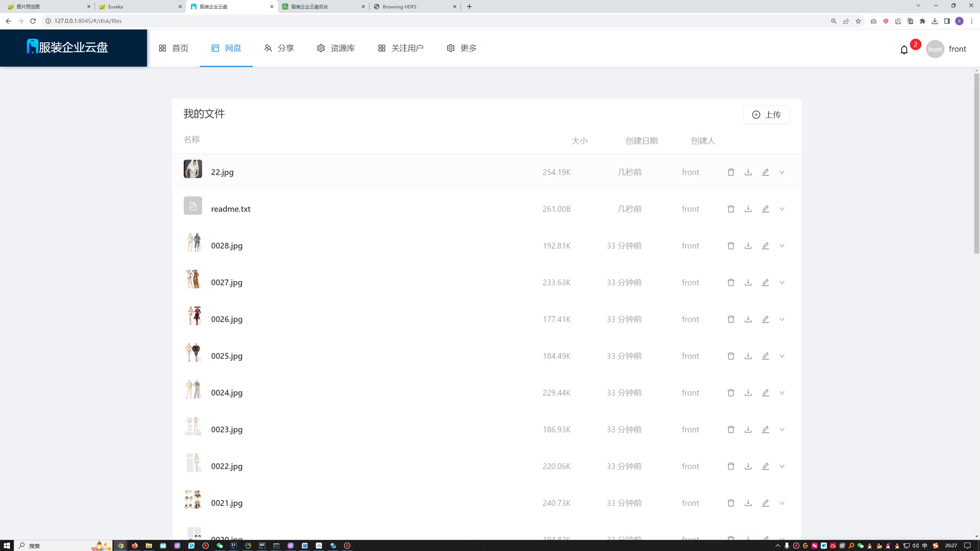
Task: Edit the 0022.jpg entry
Action: click(765, 466)
